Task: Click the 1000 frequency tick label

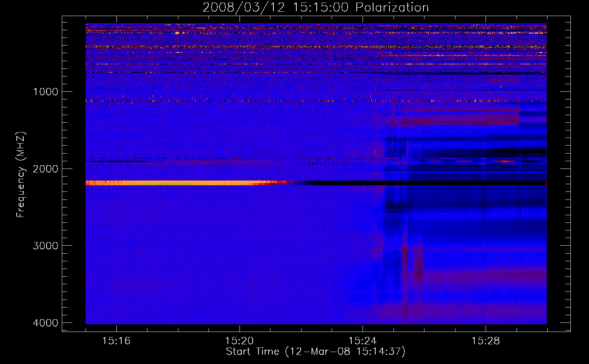Action: coord(46,91)
